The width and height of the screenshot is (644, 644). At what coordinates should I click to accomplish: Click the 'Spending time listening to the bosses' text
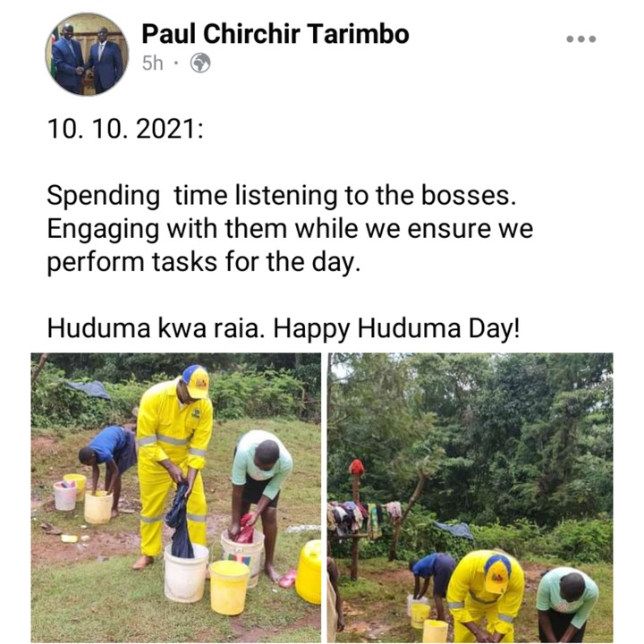click(282, 196)
